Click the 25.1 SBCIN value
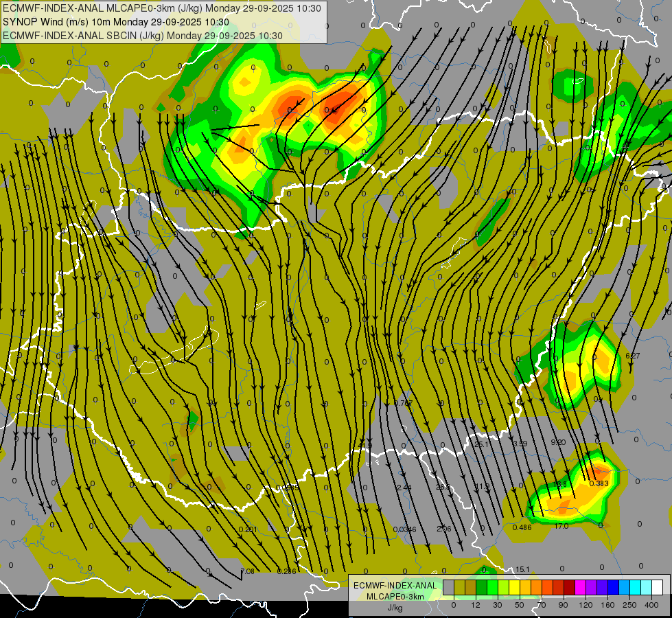This screenshot has height=618, width=672. pyautogui.click(x=483, y=444)
